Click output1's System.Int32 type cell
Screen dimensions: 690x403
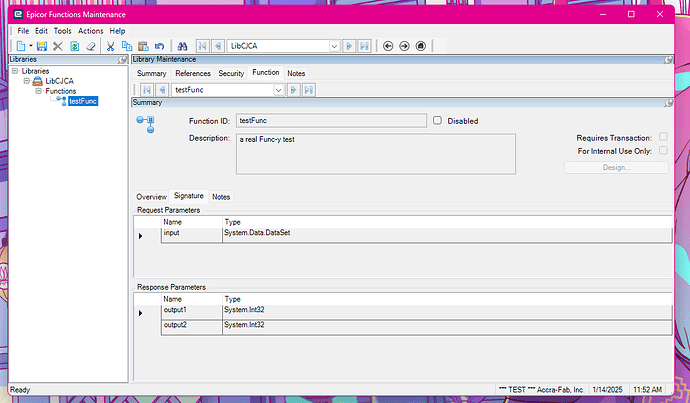click(x=447, y=312)
